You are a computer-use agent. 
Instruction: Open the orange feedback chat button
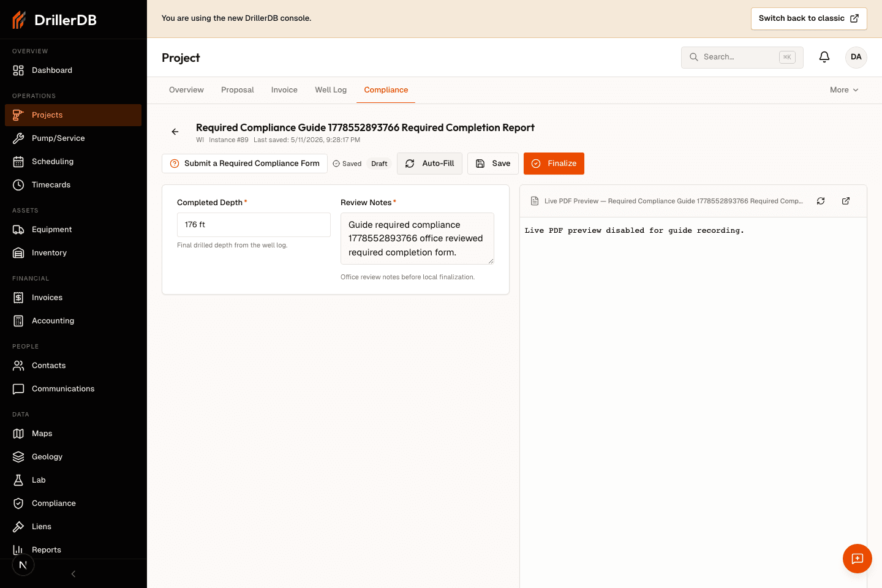[x=858, y=559]
